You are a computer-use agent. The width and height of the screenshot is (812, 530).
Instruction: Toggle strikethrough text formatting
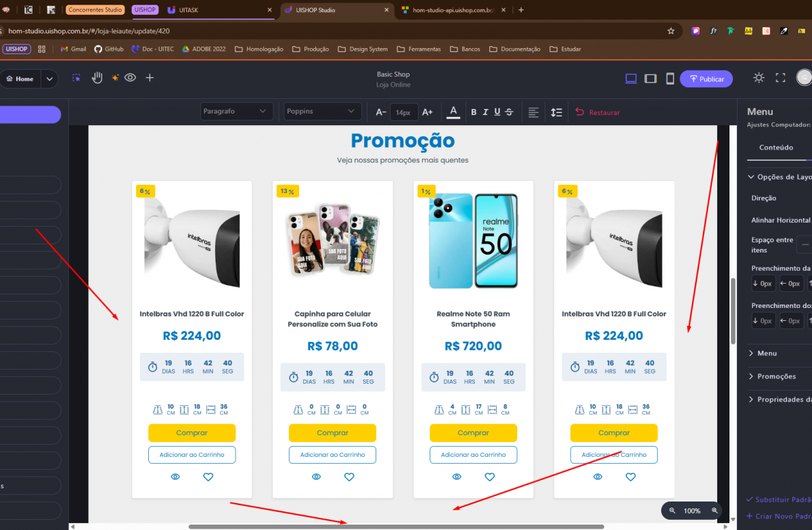(x=509, y=112)
